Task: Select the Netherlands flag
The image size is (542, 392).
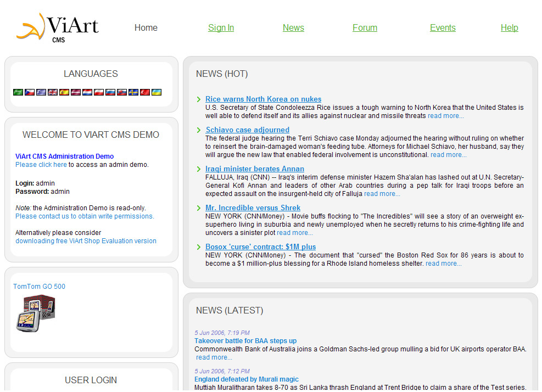Action: tap(87, 92)
